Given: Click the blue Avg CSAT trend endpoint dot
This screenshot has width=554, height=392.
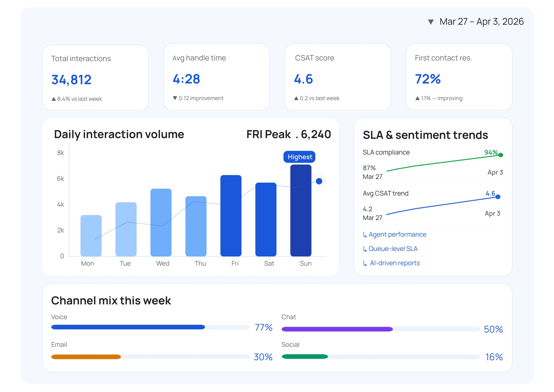Looking at the screenshot, I should tap(498, 197).
